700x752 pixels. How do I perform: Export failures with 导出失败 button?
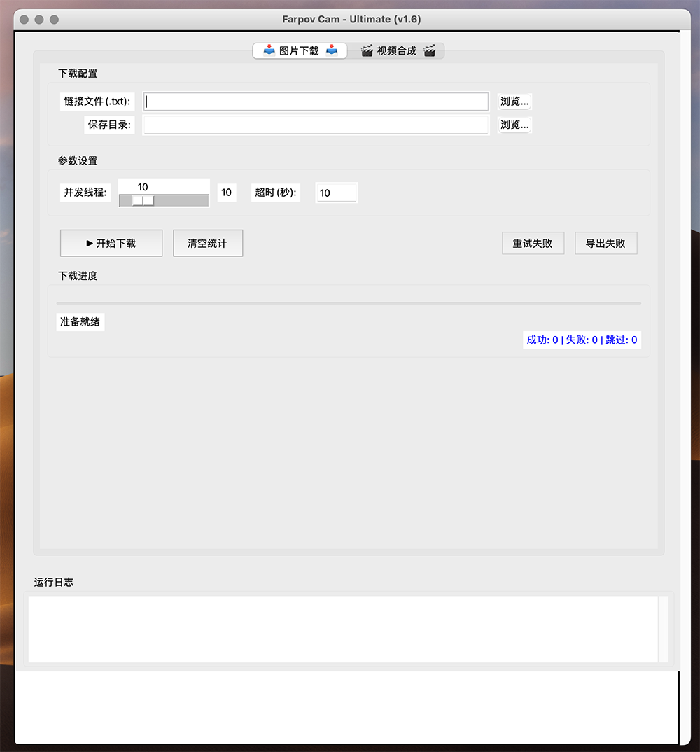tap(605, 244)
